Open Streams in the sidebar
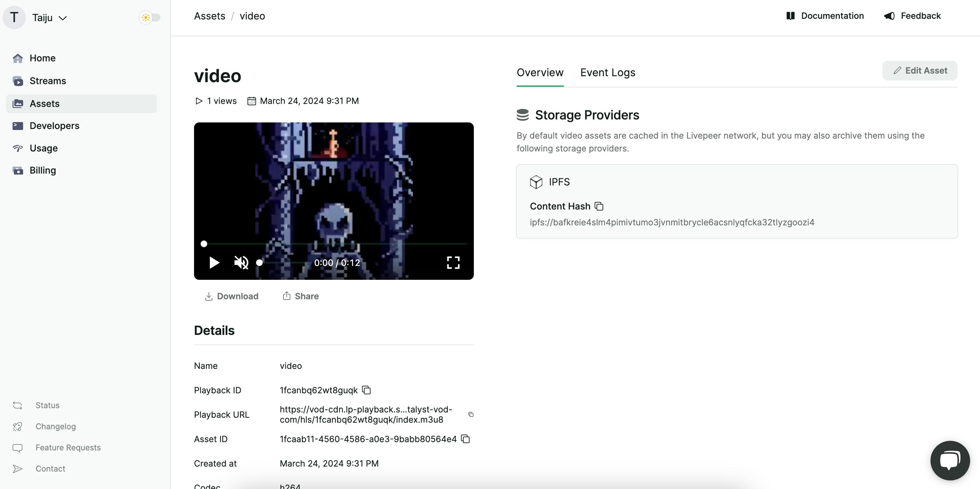 pos(82,81)
